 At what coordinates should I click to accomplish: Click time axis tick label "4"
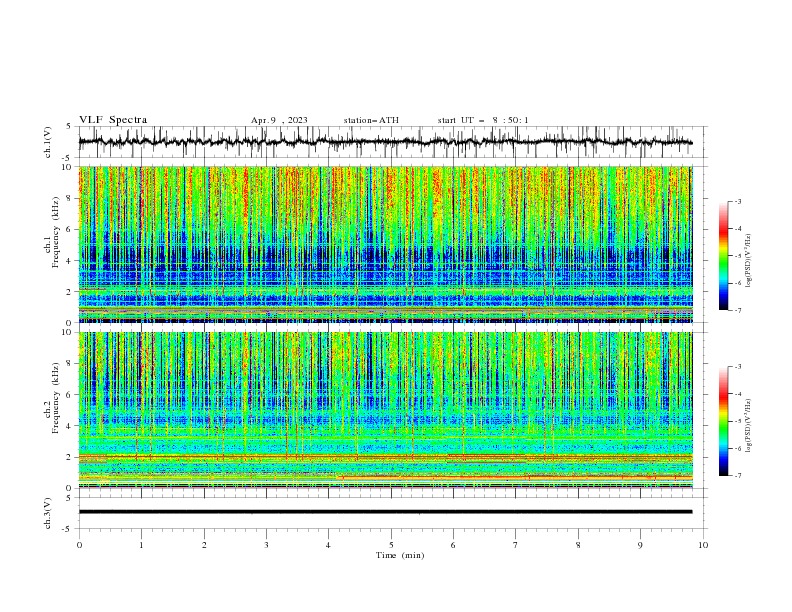point(328,545)
